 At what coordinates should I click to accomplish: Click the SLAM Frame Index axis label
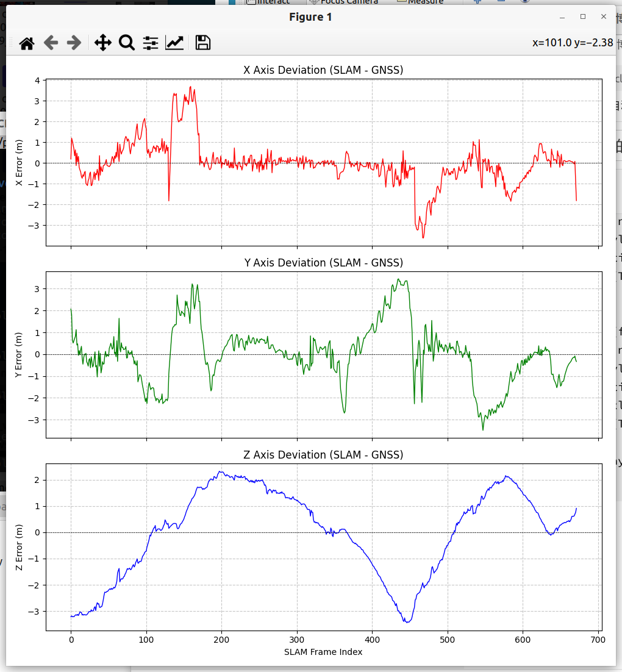pos(323,652)
